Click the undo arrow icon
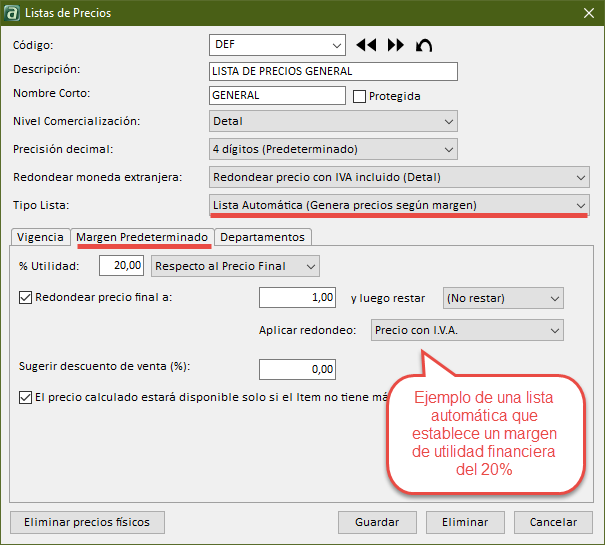This screenshot has width=605, height=545. [425, 45]
